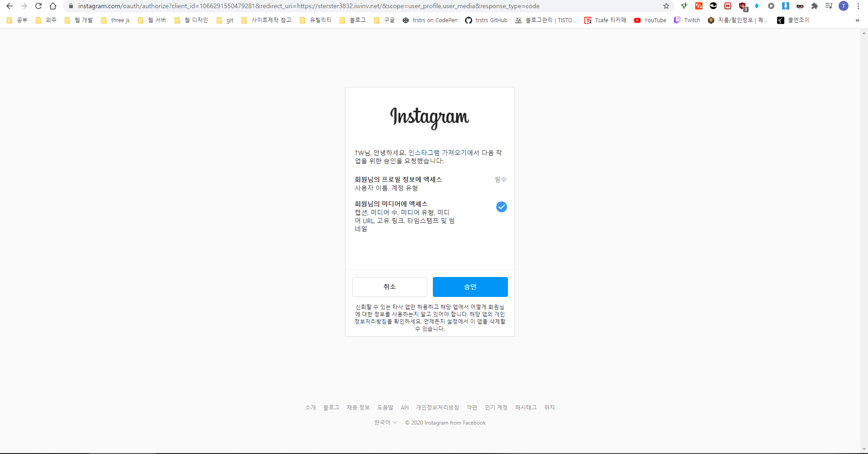Viewport: 868px width, 454px height.
Task: Open the 도움말 footer link
Action: pyautogui.click(x=385, y=407)
